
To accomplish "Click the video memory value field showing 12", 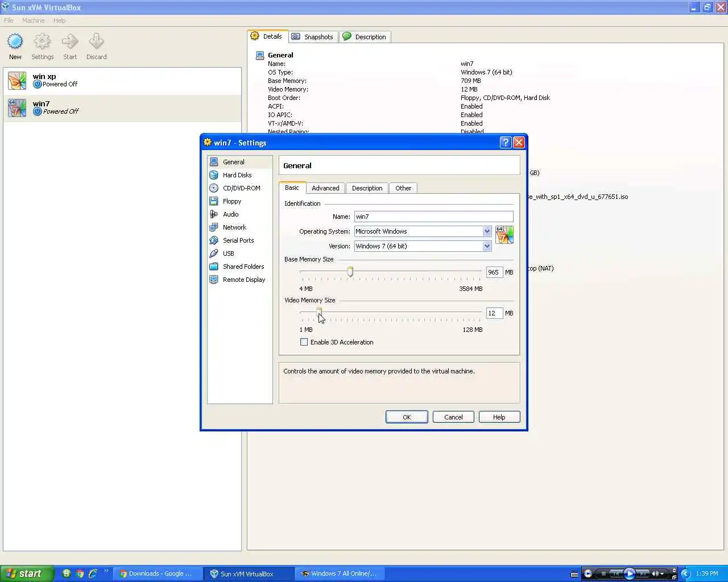I will [x=494, y=313].
